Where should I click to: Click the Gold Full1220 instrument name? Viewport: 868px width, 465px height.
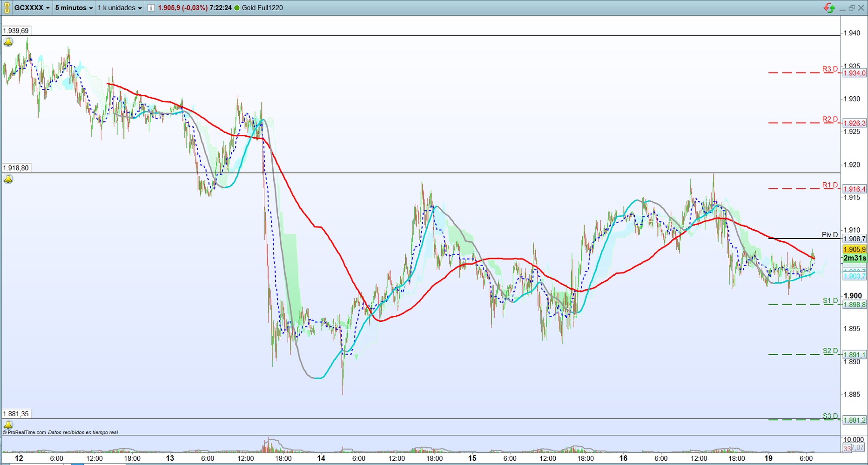click(262, 8)
